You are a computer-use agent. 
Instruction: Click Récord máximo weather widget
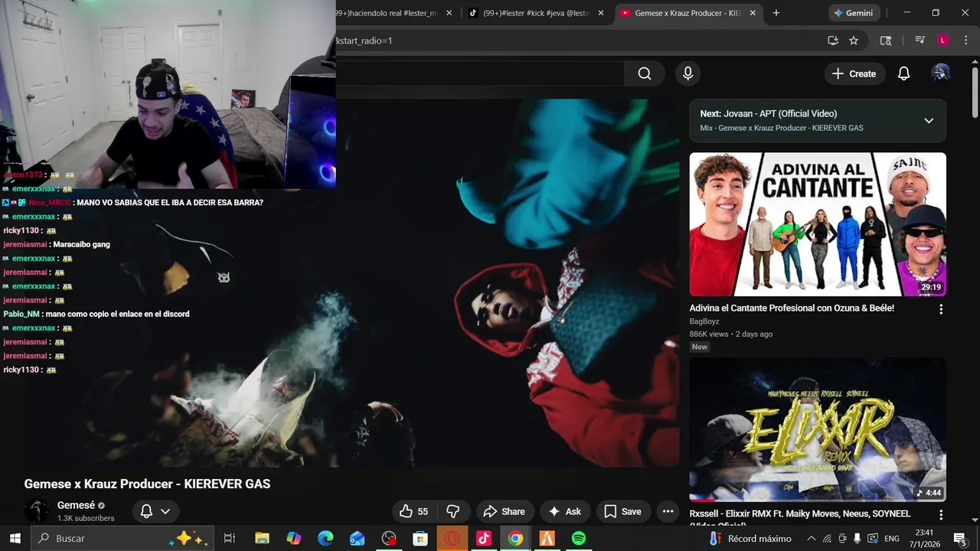pos(751,539)
